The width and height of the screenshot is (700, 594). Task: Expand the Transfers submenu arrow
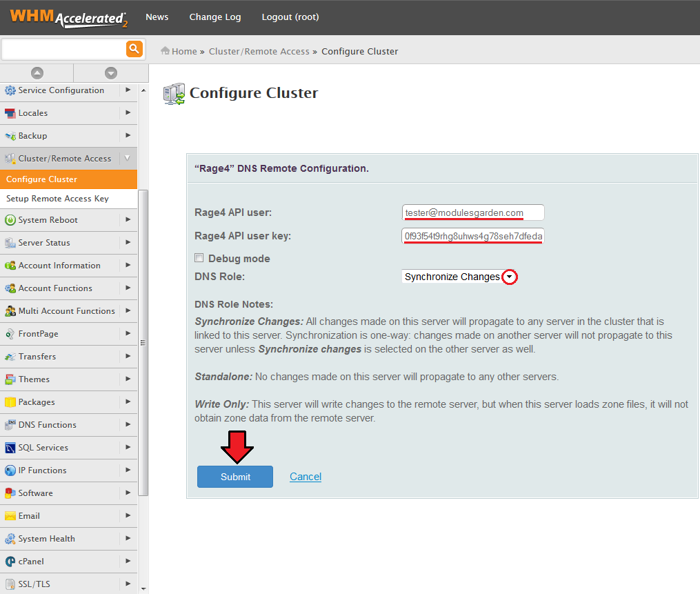(x=128, y=356)
